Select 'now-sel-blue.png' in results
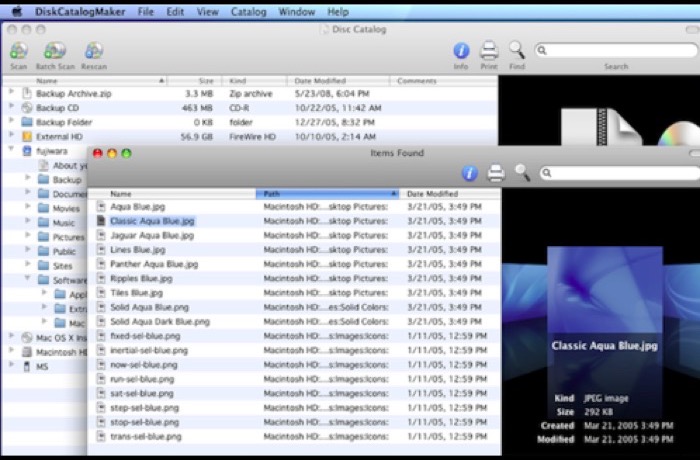This screenshot has width=700, height=460. pyautogui.click(x=144, y=364)
